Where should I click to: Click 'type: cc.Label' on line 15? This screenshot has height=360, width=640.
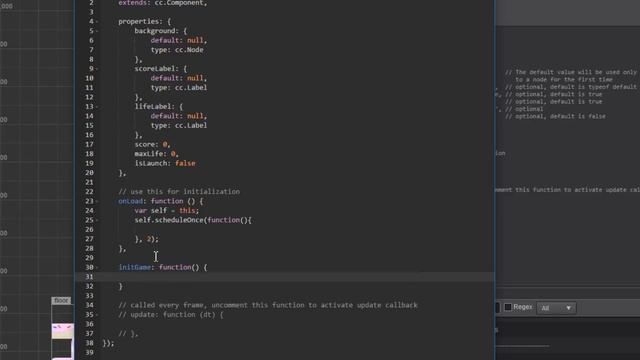179,126
